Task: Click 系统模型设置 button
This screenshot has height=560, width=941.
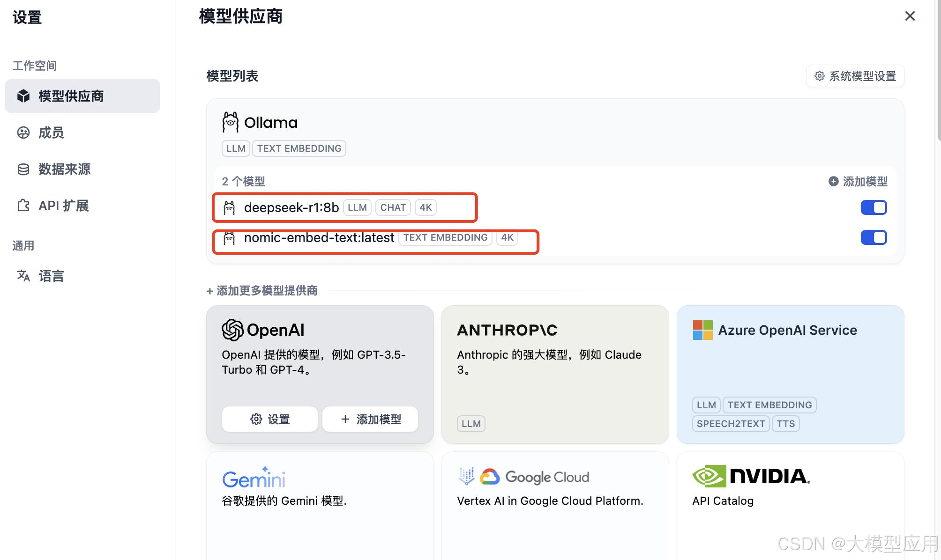Action: (x=855, y=76)
